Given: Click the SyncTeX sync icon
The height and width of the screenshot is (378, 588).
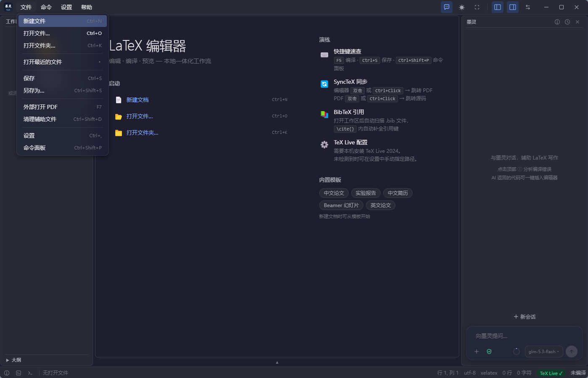Looking at the screenshot, I should tap(324, 84).
